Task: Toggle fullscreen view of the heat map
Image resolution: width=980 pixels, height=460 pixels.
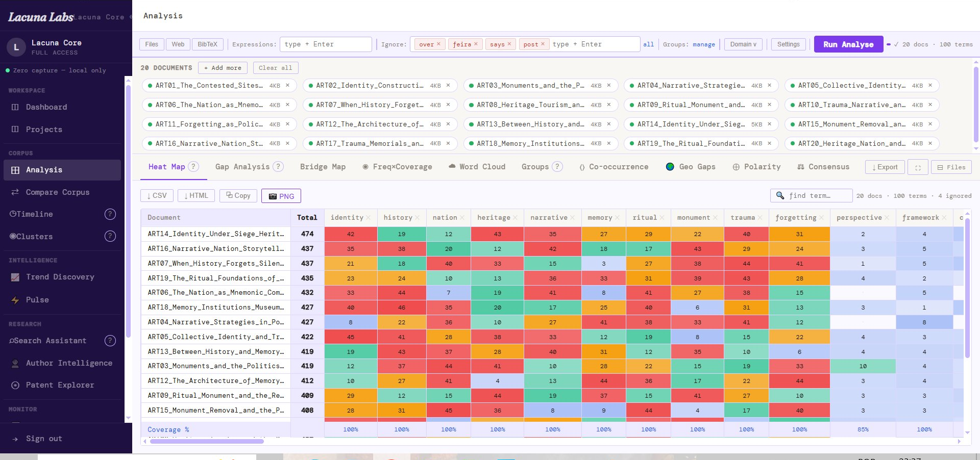Action: 918,167
